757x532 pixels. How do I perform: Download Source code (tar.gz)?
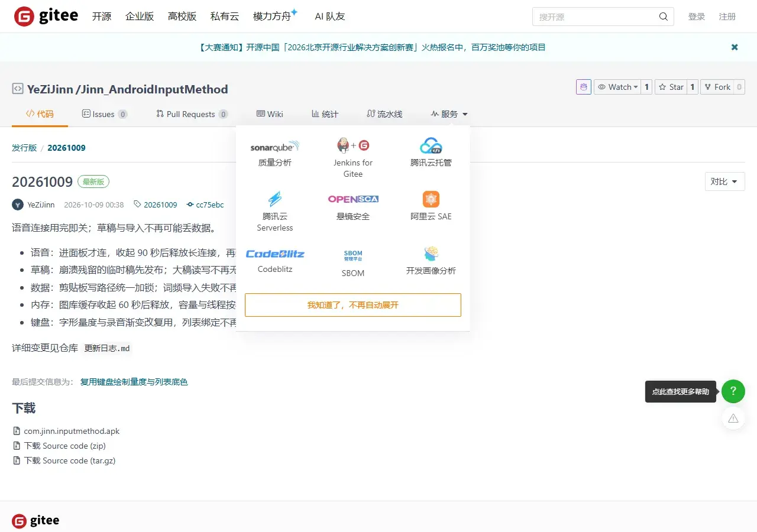click(x=69, y=460)
